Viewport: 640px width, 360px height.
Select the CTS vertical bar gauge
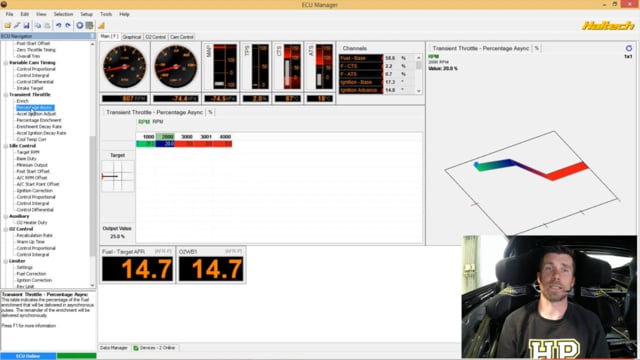click(x=288, y=67)
